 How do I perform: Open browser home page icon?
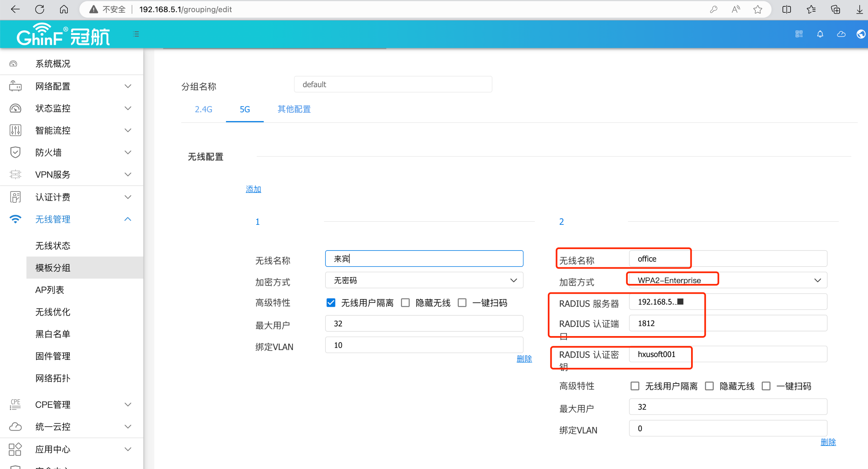[x=64, y=9]
